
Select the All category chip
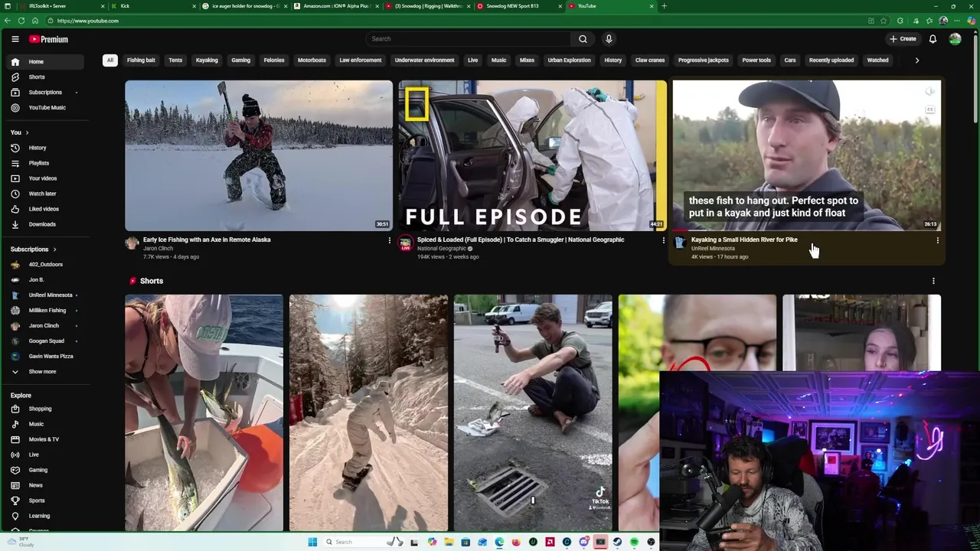(x=109, y=60)
